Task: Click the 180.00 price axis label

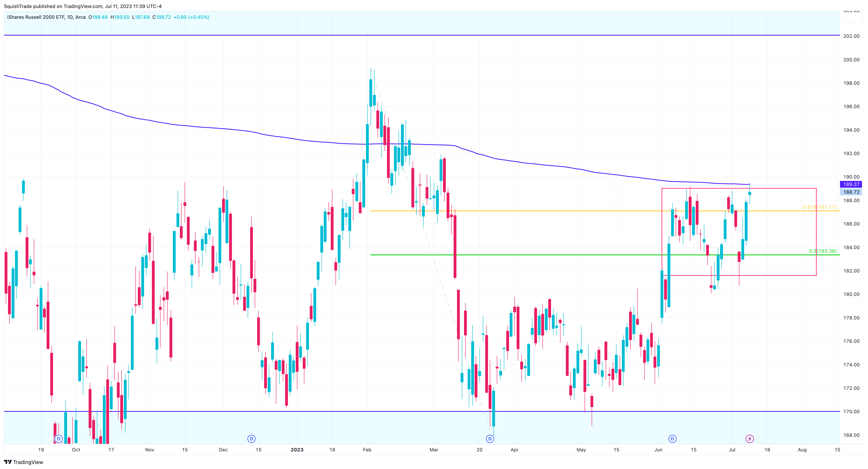Action: (x=851, y=294)
